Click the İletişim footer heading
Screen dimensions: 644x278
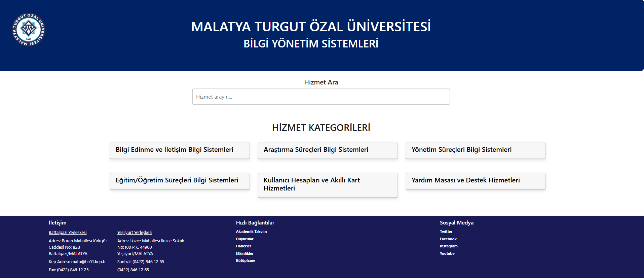[58, 223]
